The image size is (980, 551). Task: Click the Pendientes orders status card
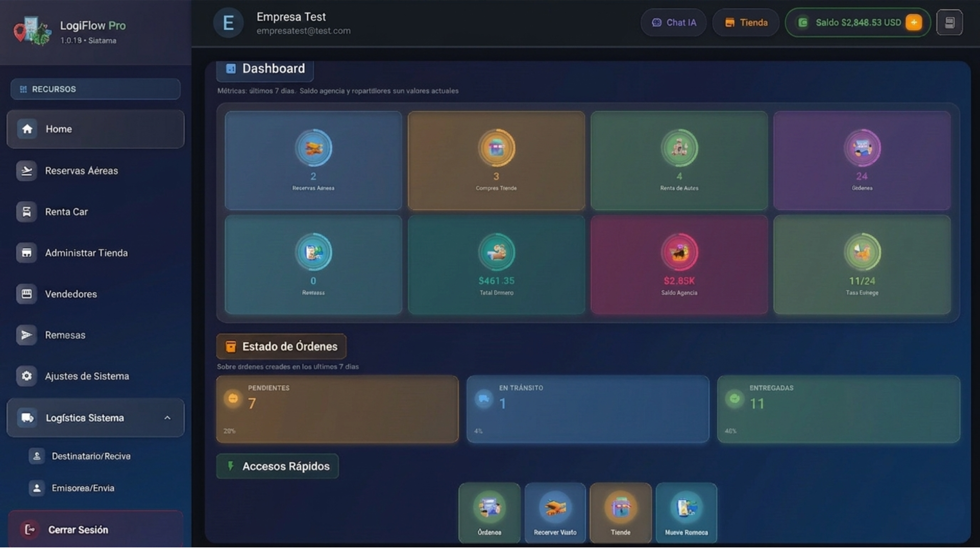[337, 409]
